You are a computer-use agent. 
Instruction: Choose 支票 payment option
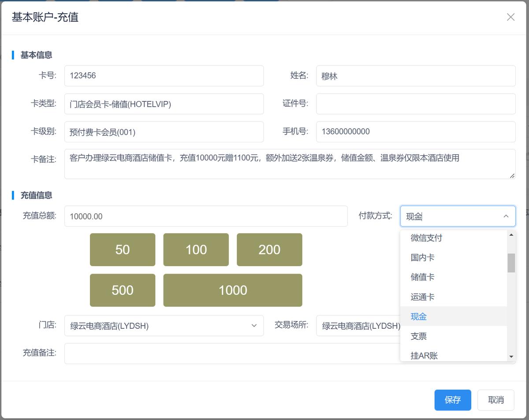(418, 336)
